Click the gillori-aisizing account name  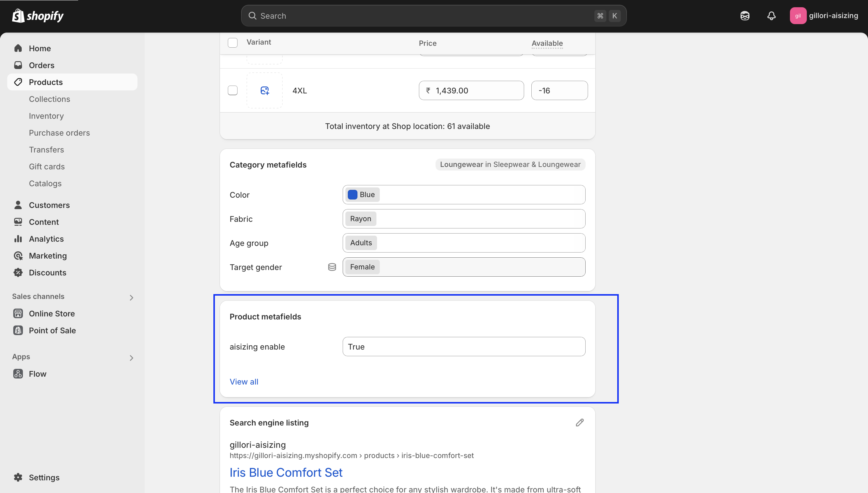click(833, 16)
